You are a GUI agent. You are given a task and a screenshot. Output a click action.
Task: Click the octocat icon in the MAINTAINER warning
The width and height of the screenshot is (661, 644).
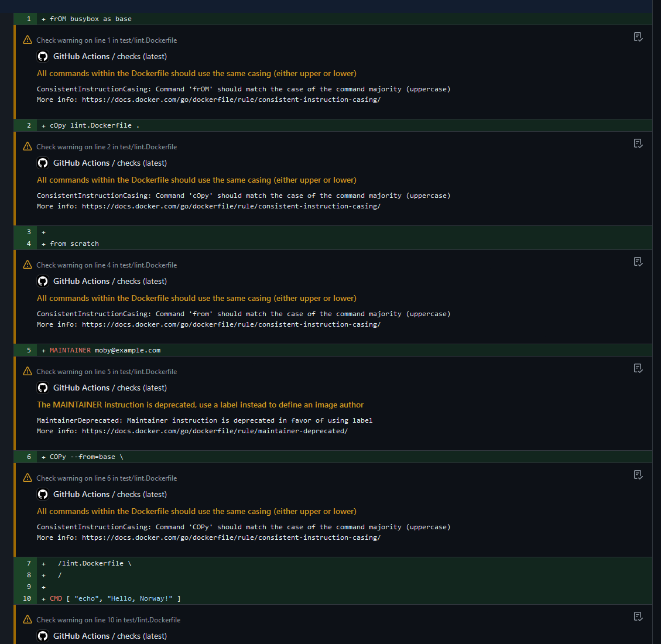coord(42,388)
